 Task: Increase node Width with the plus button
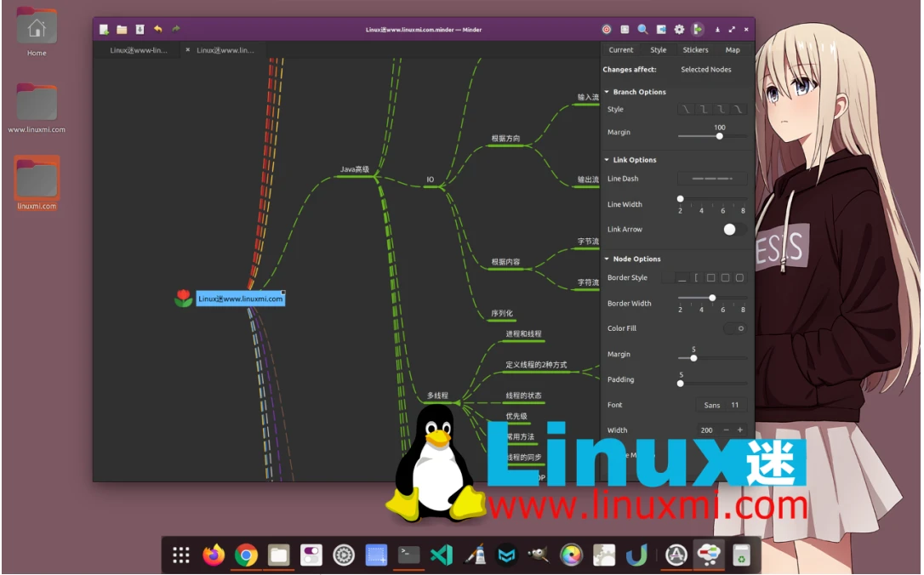(739, 430)
